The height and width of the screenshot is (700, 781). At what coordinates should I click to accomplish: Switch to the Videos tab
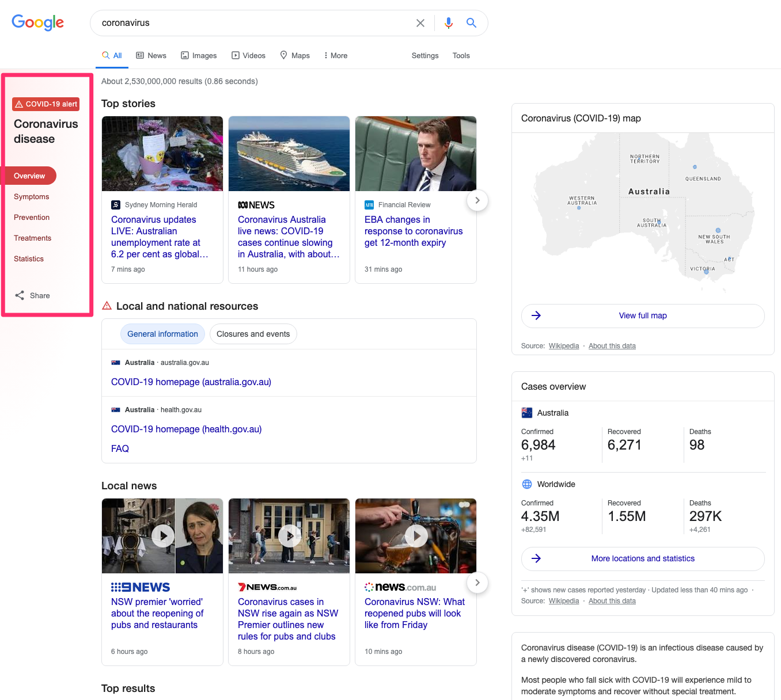(x=248, y=56)
